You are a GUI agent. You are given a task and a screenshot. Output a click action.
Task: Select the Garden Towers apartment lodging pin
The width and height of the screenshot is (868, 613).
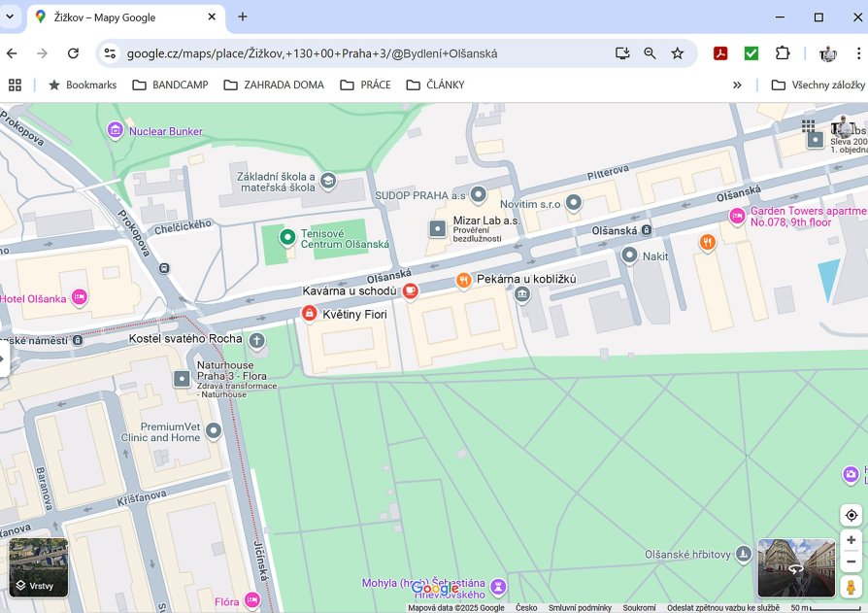click(737, 216)
